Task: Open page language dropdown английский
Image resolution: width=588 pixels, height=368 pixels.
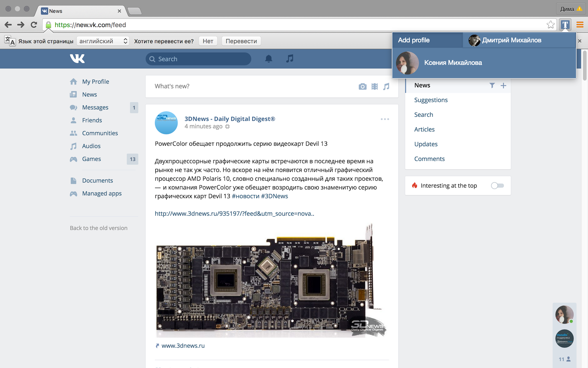Action: point(103,41)
